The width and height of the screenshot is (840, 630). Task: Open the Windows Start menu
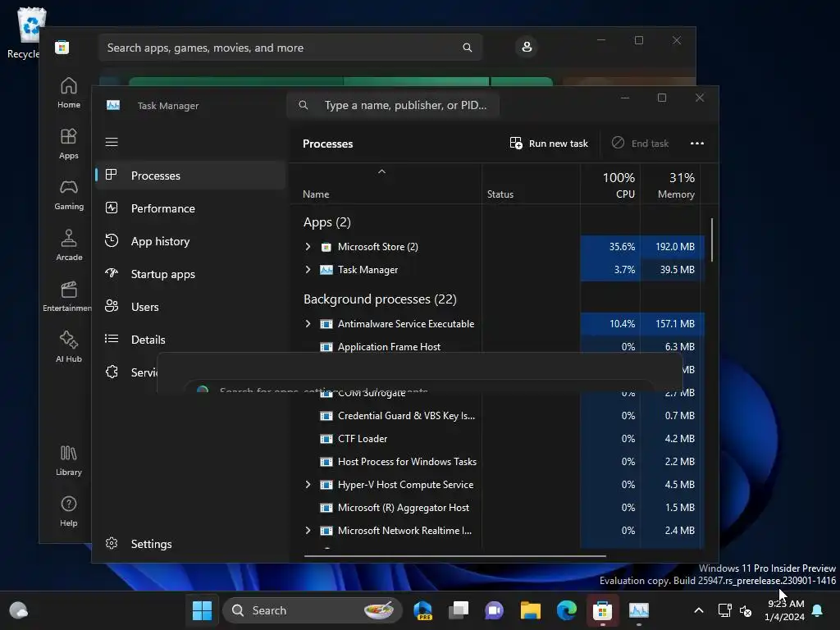click(x=202, y=610)
